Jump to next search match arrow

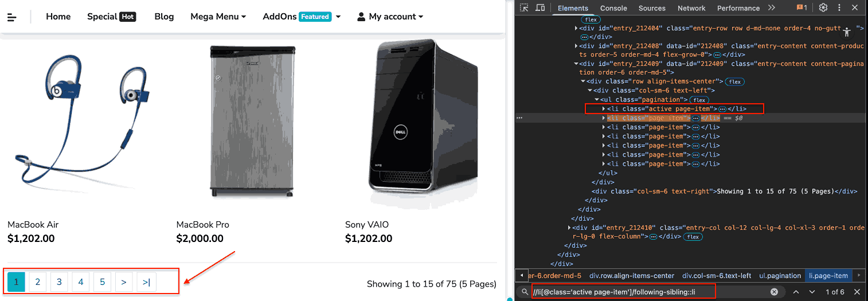coord(812,292)
